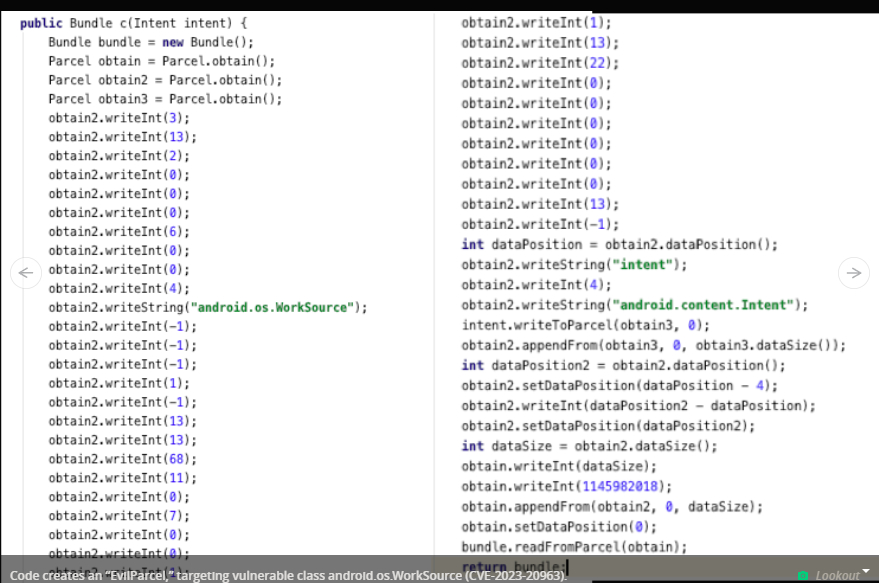
Task: Click the caption mentioning CVE-2023-20963
Action: (288, 576)
